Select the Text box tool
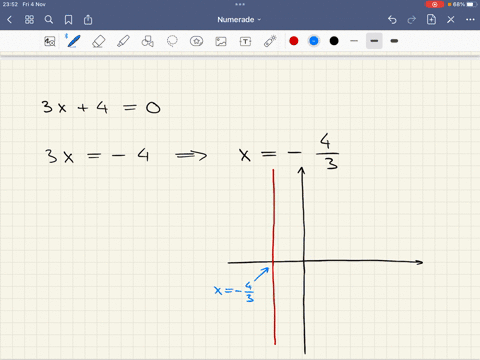Screen dimensions: 480x360 245,41
